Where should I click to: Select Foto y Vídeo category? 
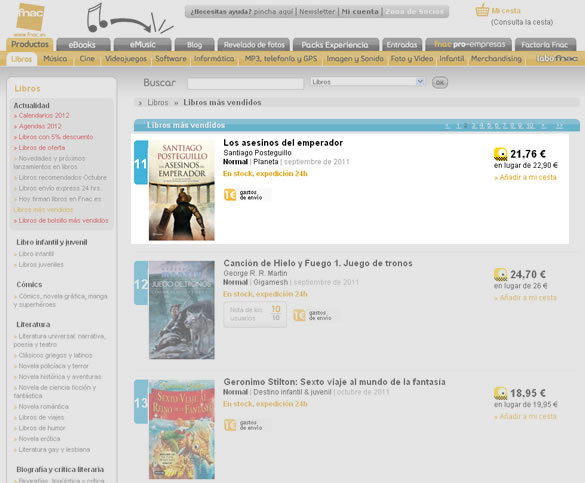[412, 59]
